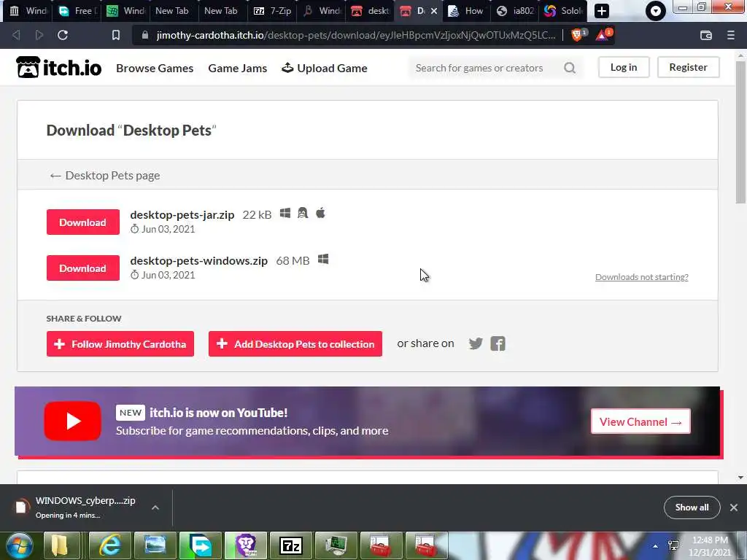Viewport: 747px width, 560px height.
Task: Switch to the How tab
Action: tap(468, 11)
